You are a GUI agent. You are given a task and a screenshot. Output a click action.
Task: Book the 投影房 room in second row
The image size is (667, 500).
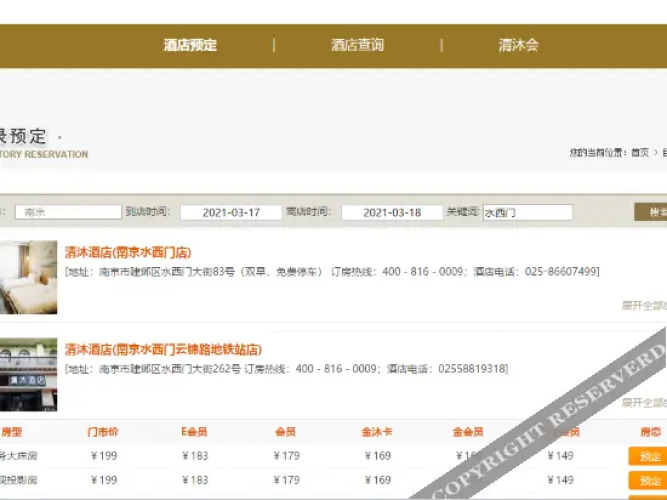click(x=649, y=480)
